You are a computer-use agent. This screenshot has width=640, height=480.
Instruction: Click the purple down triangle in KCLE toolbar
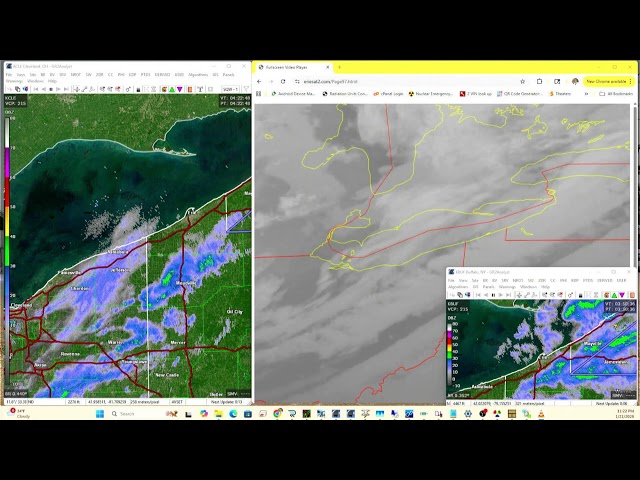coord(180,89)
